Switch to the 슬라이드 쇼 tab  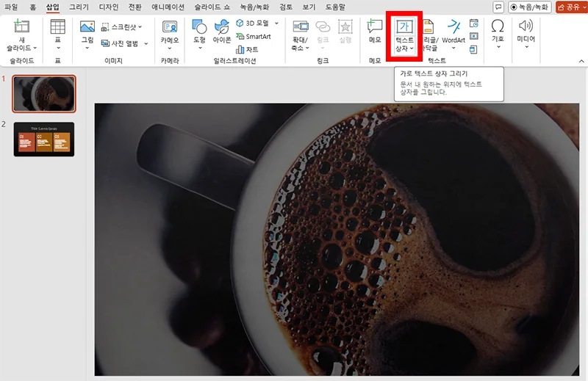click(212, 7)
